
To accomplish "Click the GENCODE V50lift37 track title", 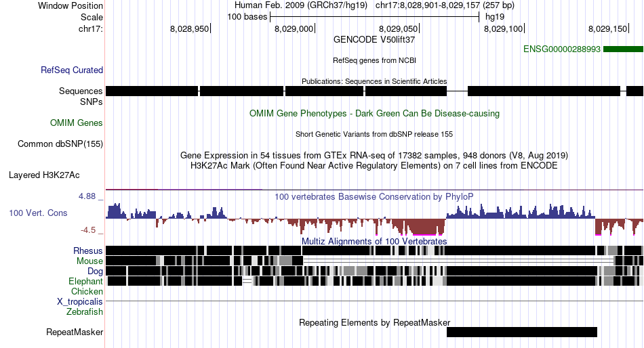I will pyautogui.click(x=374, y=40).
